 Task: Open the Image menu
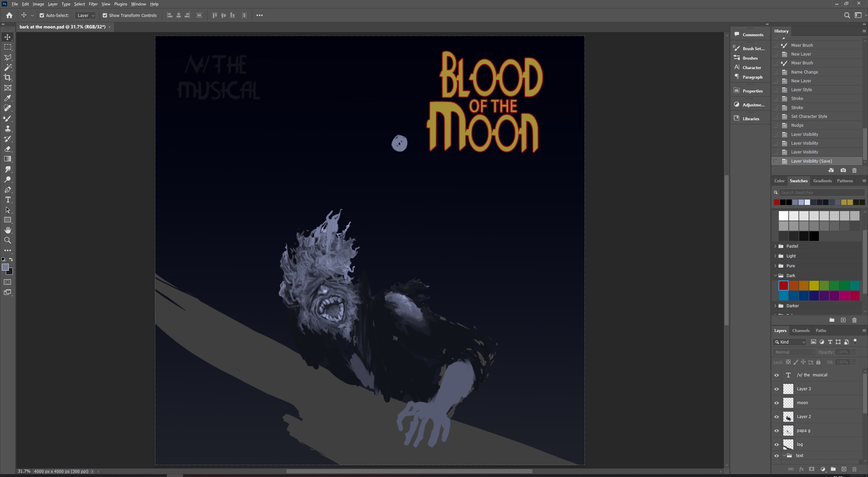tap(38, 4)
